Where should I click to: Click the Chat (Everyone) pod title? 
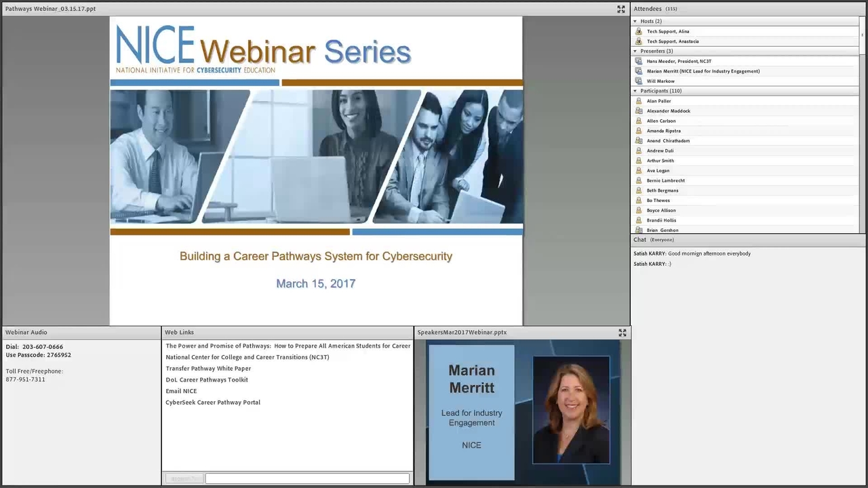coord(654,240)
